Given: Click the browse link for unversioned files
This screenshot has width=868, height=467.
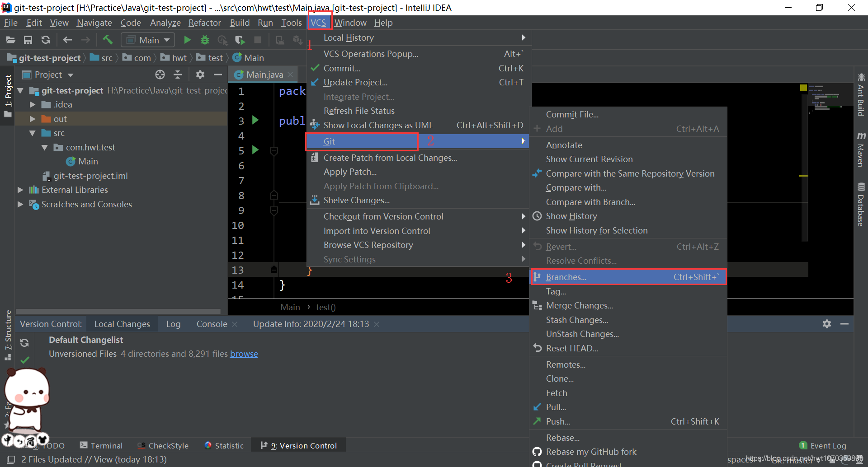Looking at the screenshot, I should (x=244, y=354).
